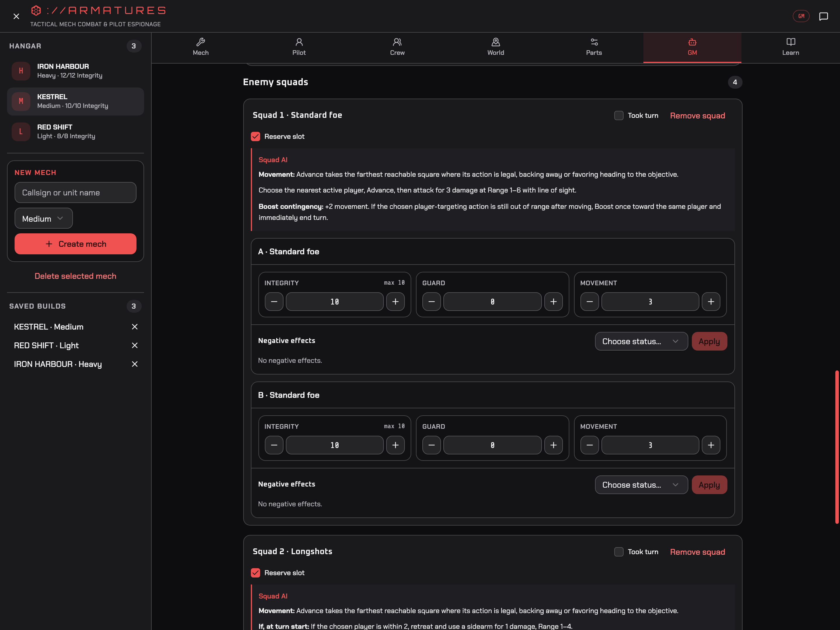This screenshot has height=630, width=840.
Task: Decrease Integrity for foe B
Action: pos(274,445)
